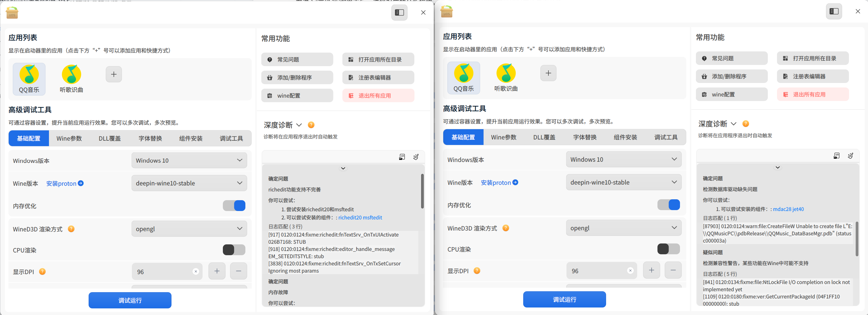Expand 深度诊断 chevron in left window
Viewport: 868px width, 315px height.
tap(299, 125)
